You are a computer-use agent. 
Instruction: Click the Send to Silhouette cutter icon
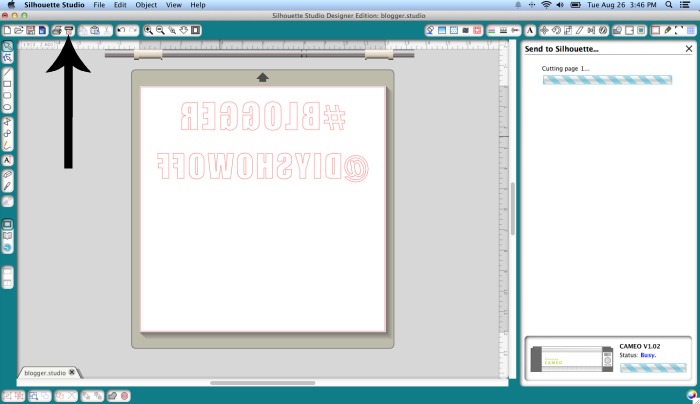point(68,31)
